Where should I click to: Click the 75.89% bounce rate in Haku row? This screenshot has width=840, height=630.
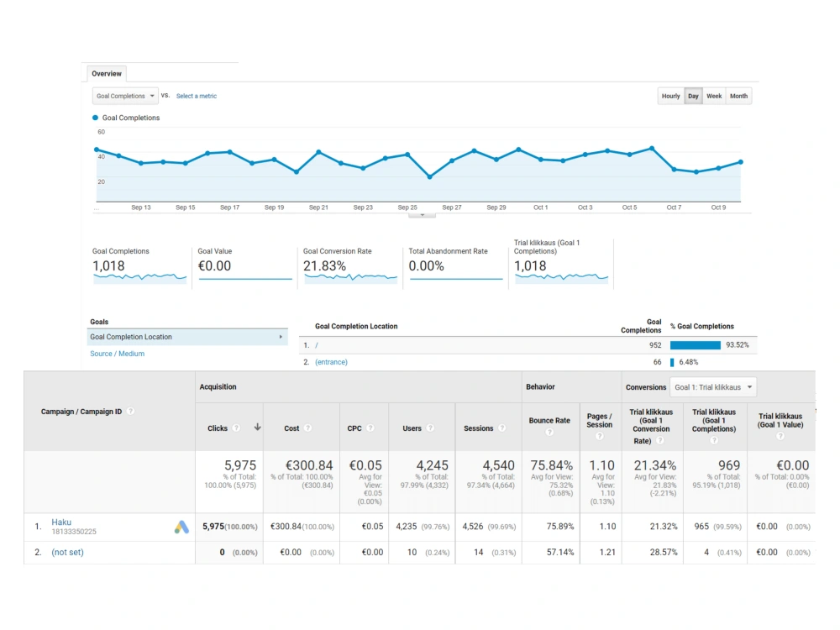pos(560,527)
